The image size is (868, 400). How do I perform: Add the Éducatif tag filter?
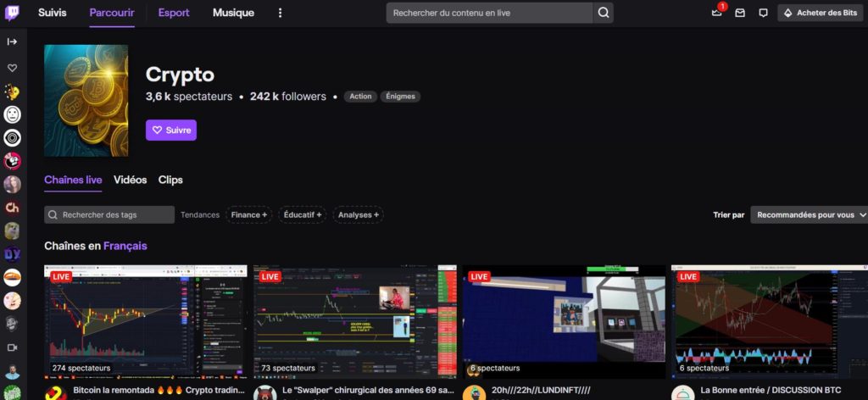click(x=303, y=215)
